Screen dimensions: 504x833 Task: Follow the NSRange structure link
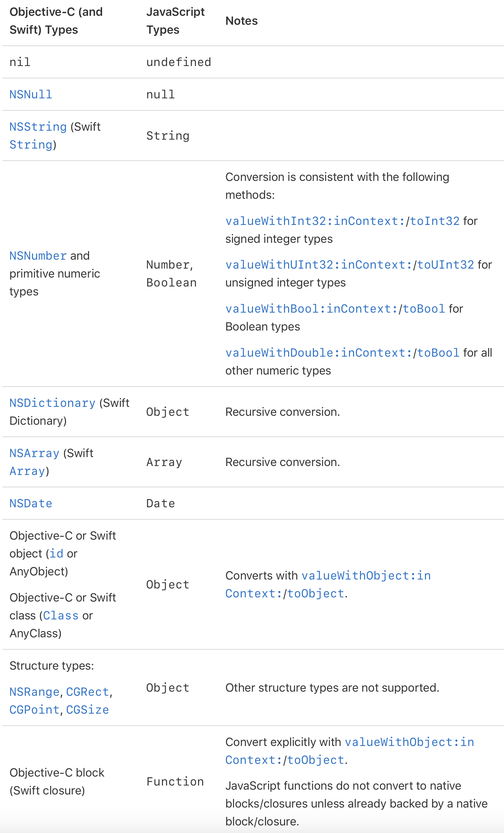coord(34,692)
